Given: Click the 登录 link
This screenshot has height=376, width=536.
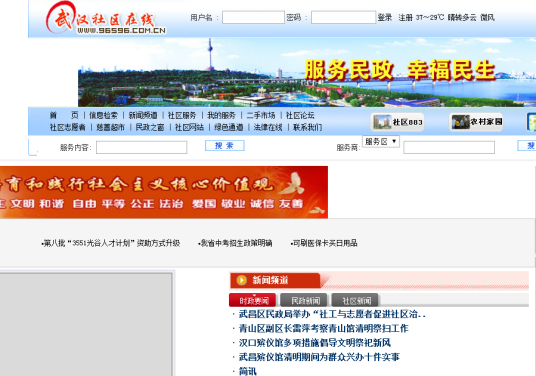Looking at the screenshot, I should pyautogui.click(x=385, y=17).
